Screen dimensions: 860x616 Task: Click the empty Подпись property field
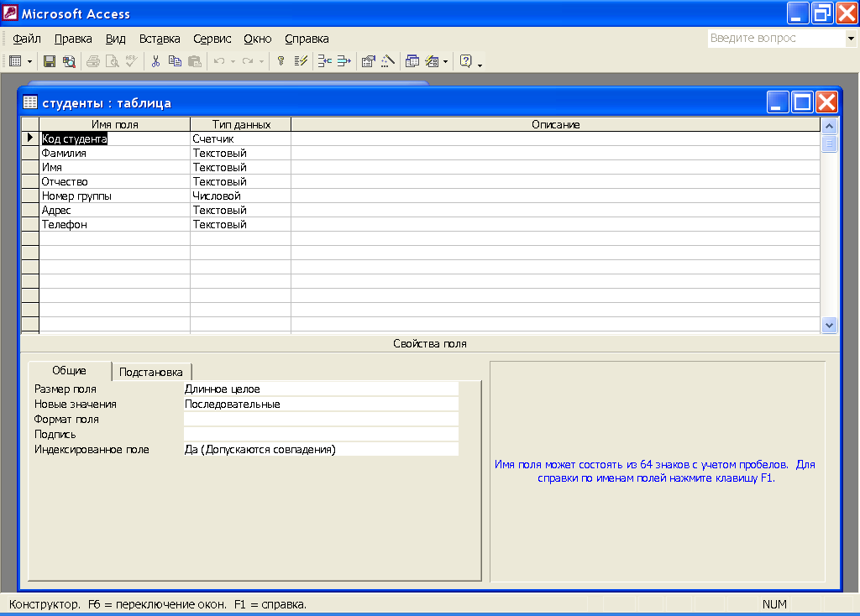pos(321,435)
